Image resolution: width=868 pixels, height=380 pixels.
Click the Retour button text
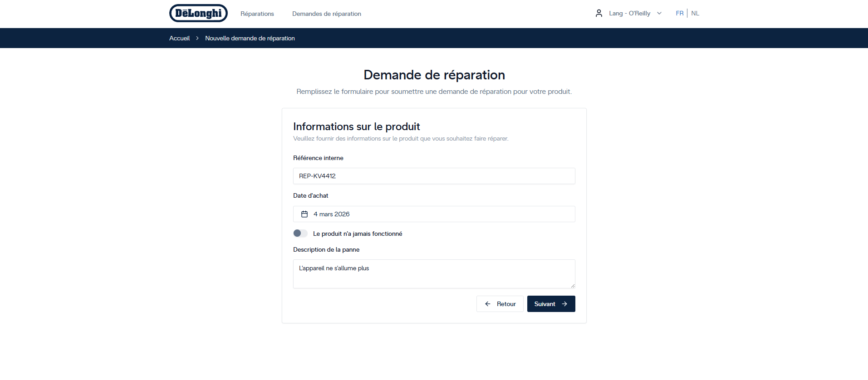[x=506, y=304]
